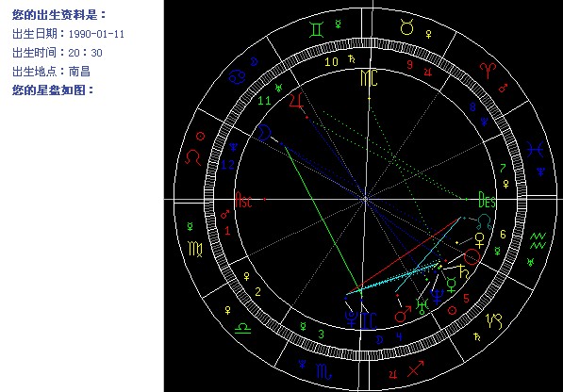Select the red Jupiter glyph near house 11

(x=296, y=101)
